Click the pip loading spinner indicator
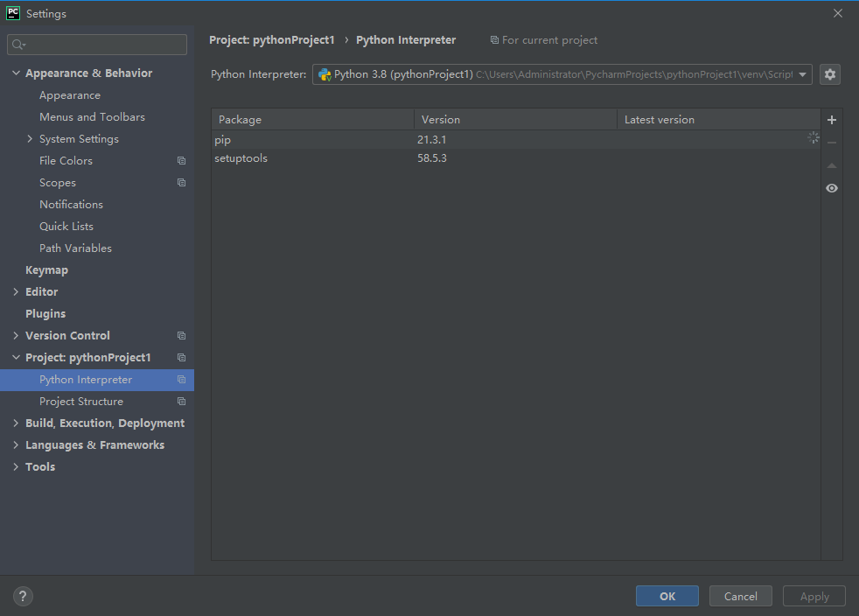This screenshot has width=859, height=616. 813,137
